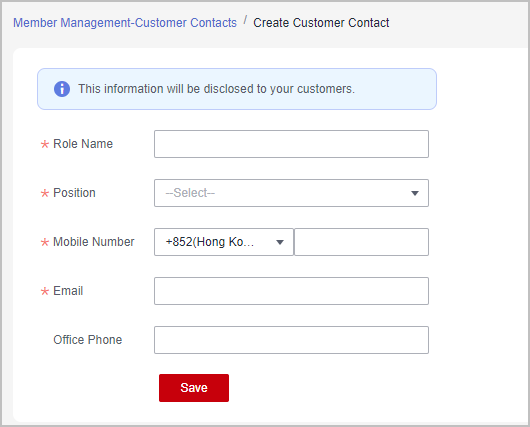Focus the Email text field

pos(291,291)
